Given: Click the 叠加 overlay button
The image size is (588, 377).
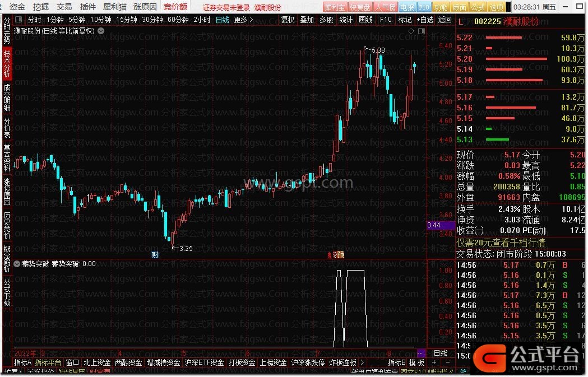Looking at the screenshot, I should tap(307, 20).
